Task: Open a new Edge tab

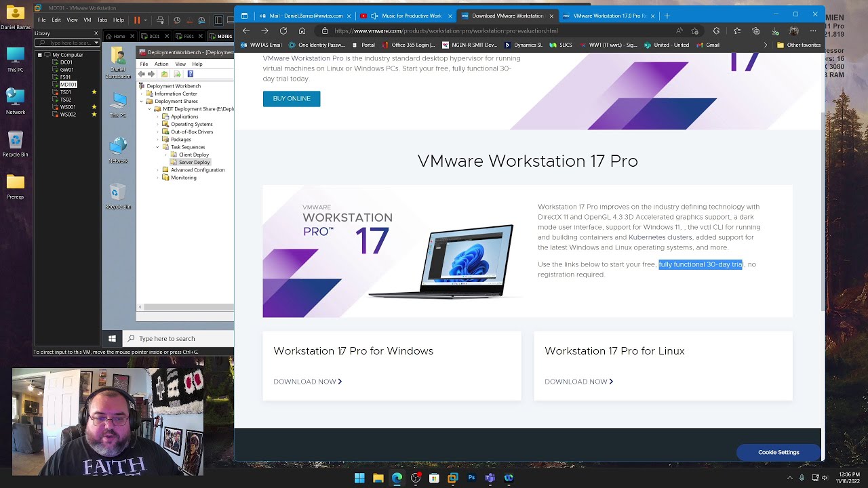Action: 667,16
